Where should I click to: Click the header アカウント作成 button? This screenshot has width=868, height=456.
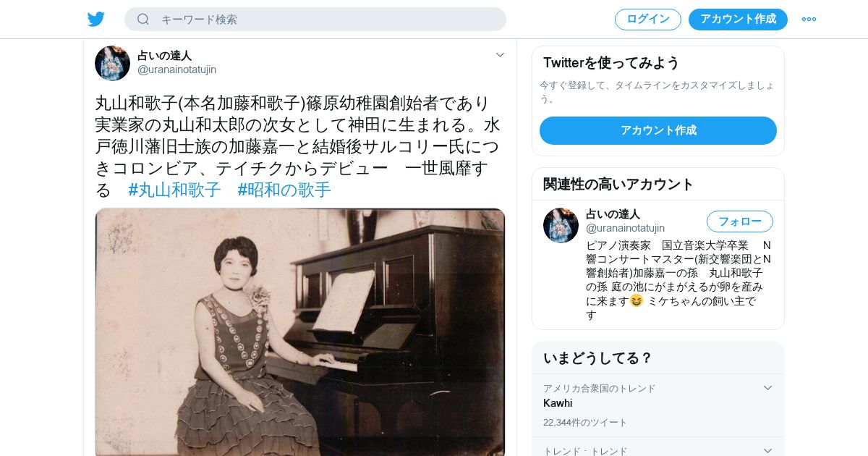click(x=738, y=19)
